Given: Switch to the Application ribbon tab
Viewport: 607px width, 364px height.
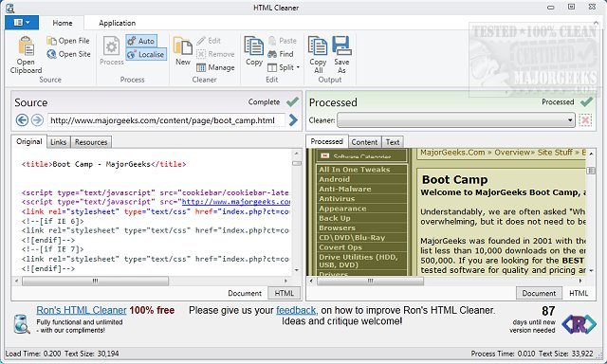Looking at the screenshot, I should [x=117, y=23].
